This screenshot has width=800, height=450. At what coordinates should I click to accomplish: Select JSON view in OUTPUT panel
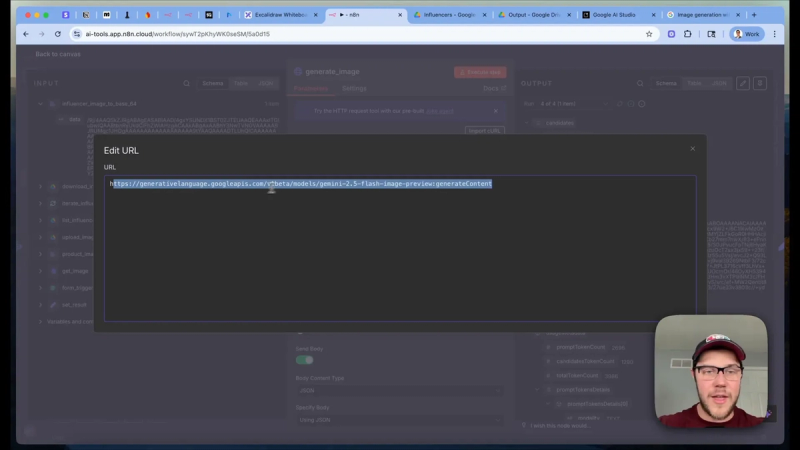719,83
